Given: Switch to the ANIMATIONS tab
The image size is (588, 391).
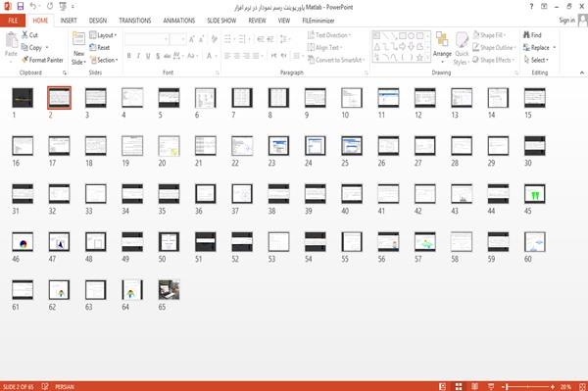Looking at the screenshot, I should tap(179, 21).
